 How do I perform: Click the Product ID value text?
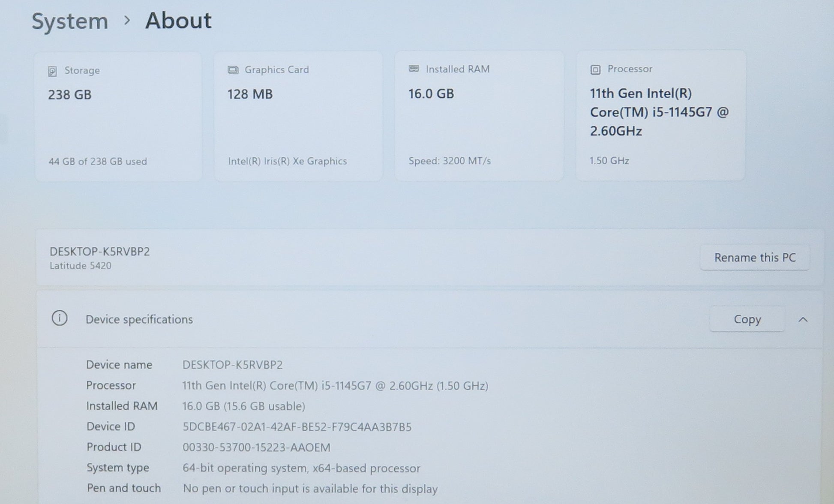pos(256,447)
